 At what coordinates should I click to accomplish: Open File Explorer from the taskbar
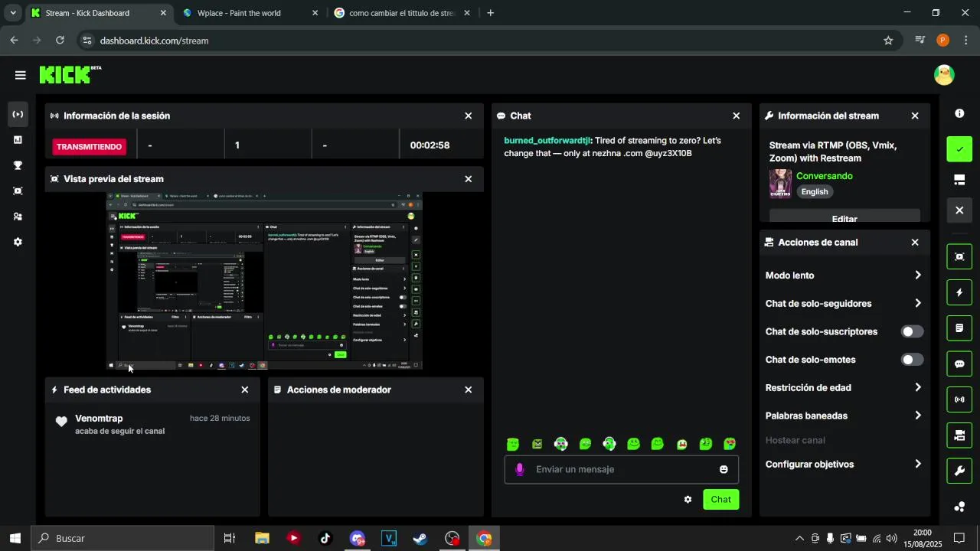tap(262, 538)
